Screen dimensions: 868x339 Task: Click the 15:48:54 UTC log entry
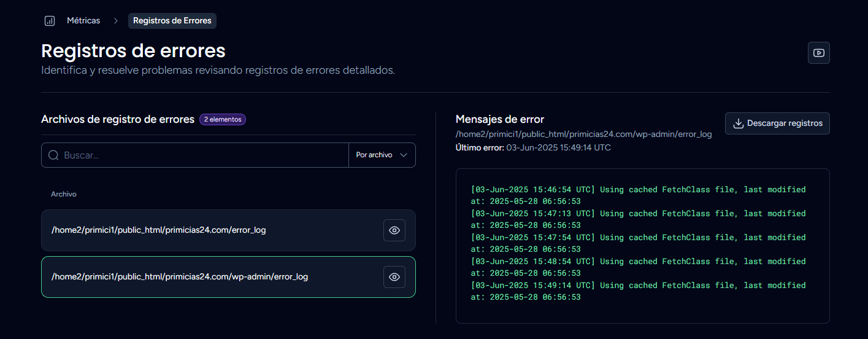pos(638,267)
